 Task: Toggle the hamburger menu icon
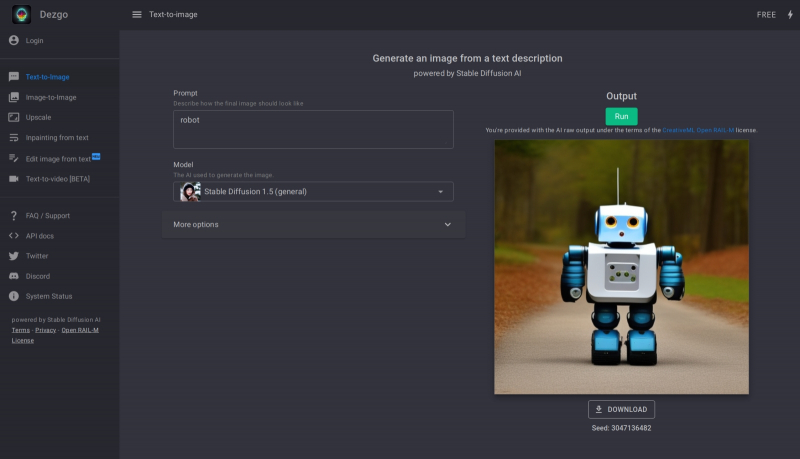pyautogui.click(x=137, y=15)
